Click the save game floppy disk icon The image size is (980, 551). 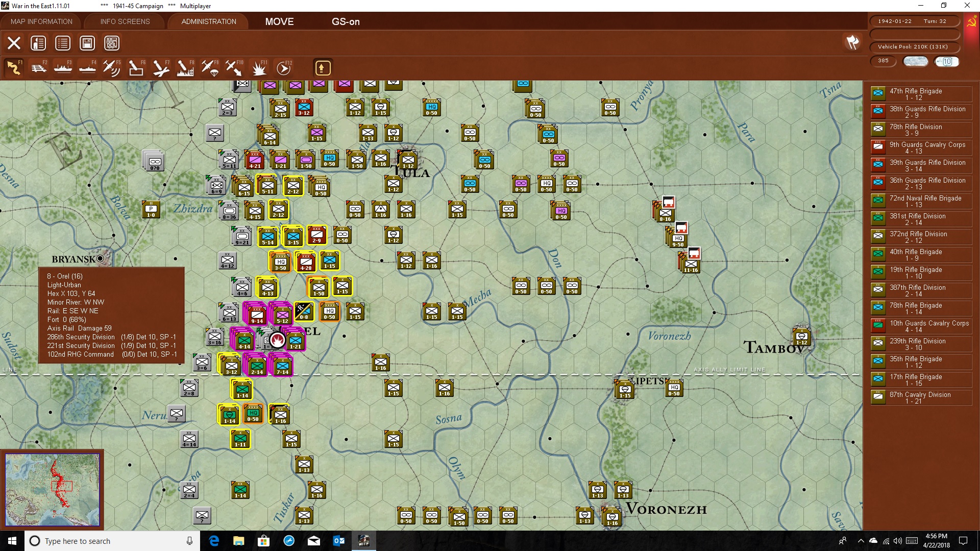(x=87, y=43)
